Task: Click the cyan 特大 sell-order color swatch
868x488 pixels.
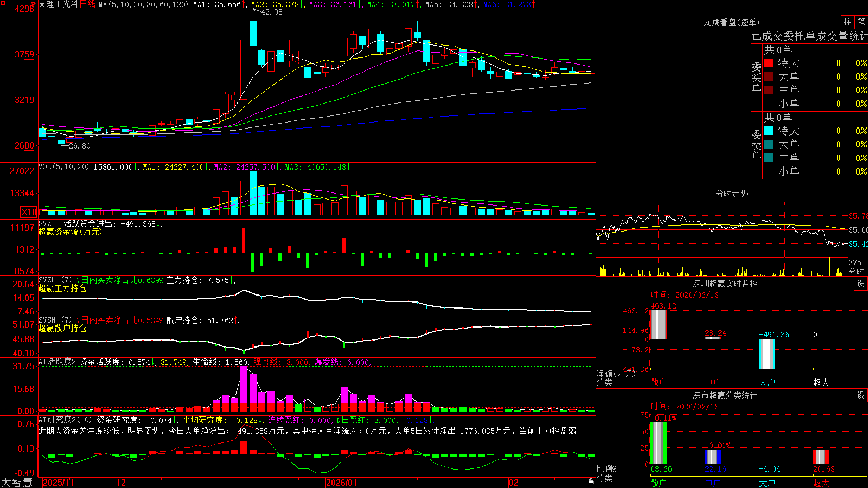Action: [768, 131]
